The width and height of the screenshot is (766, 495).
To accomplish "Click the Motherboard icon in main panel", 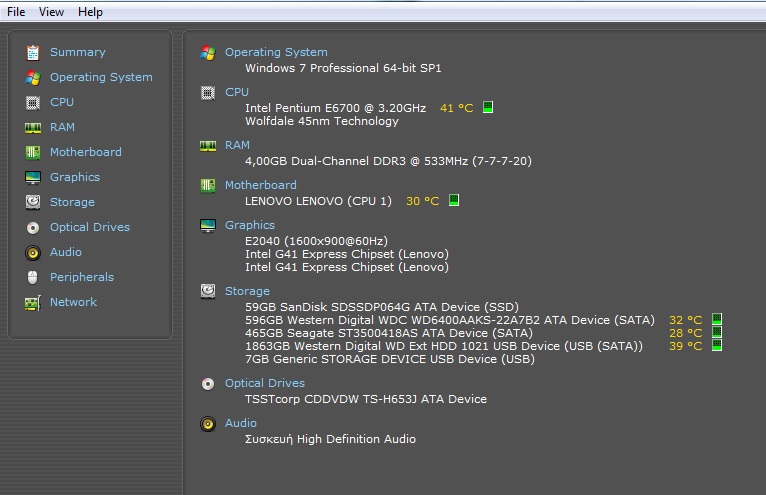I will [x=208, y=186].
